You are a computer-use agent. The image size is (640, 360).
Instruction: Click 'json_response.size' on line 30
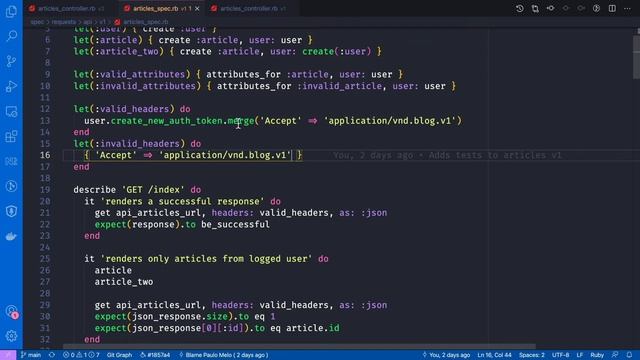point(180,317)
